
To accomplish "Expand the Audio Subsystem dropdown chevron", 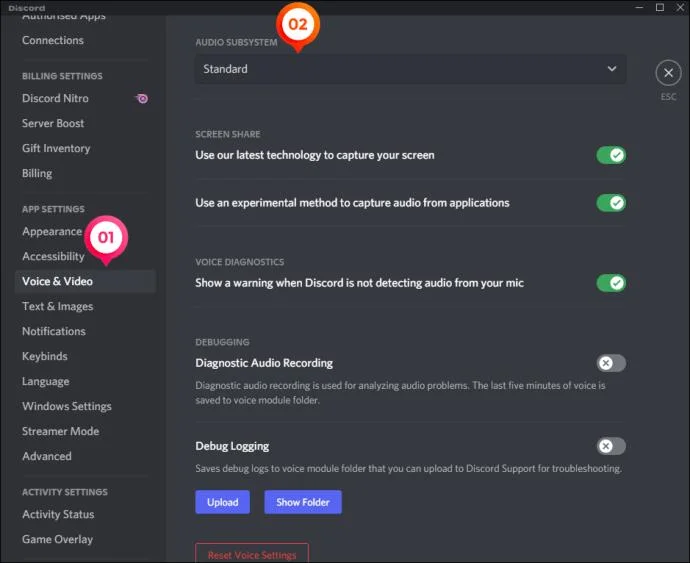I will pos(612,69).
